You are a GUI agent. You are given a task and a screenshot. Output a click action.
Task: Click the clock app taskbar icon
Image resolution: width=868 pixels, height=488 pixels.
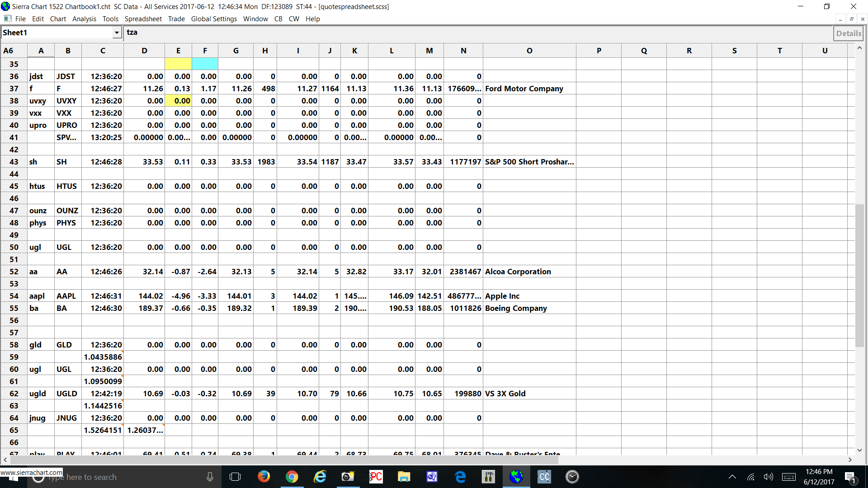point(572,477)
